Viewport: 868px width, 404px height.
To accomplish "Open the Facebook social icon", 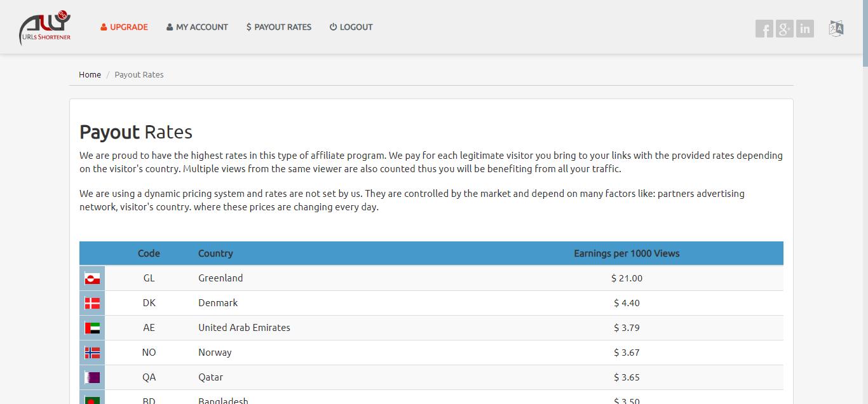I will (764, 29).
